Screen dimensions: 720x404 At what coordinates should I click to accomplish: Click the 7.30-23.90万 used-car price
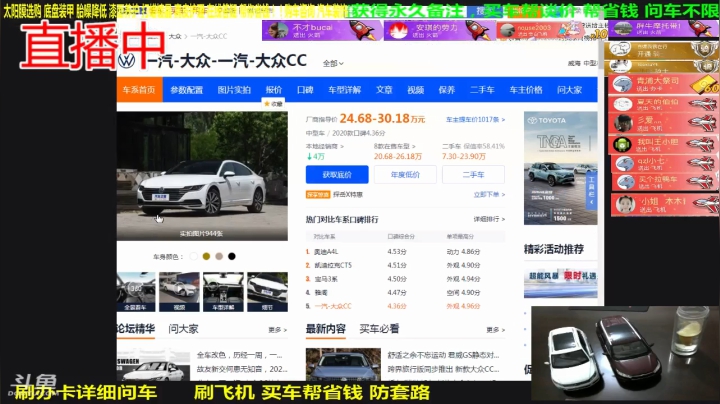pyautogui.click(x=464, y=157)
